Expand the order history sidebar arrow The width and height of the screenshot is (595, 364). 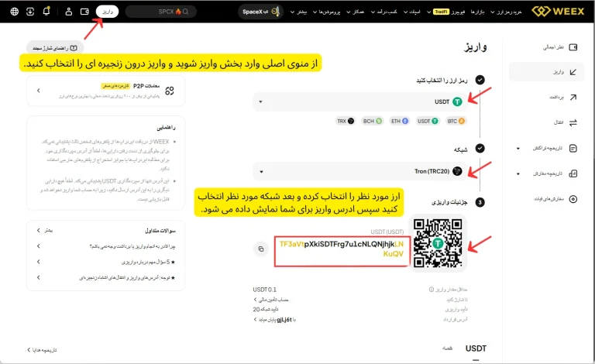click(x=518, y=173)
